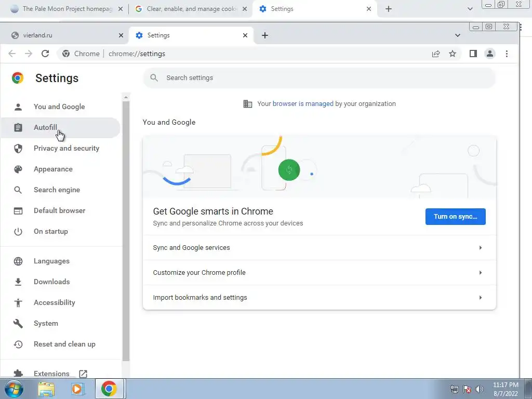Share this page icon in address bar

coord(436,54)
